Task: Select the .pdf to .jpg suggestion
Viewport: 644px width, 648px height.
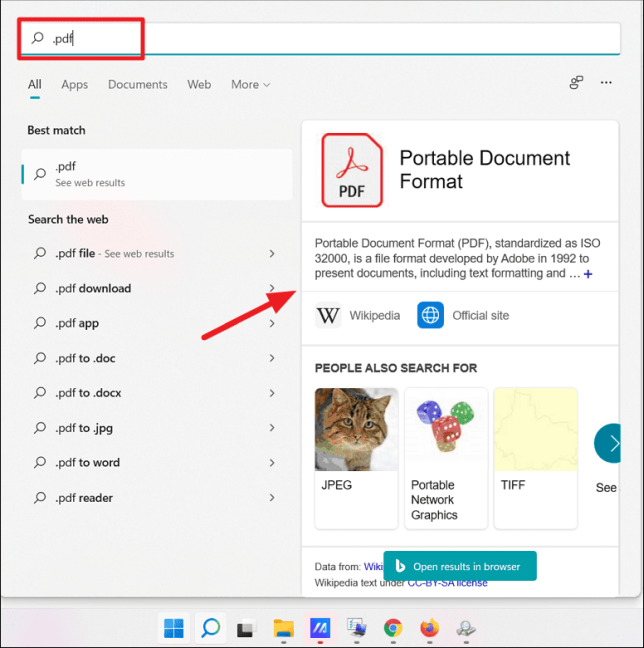Action: [155, 428]
